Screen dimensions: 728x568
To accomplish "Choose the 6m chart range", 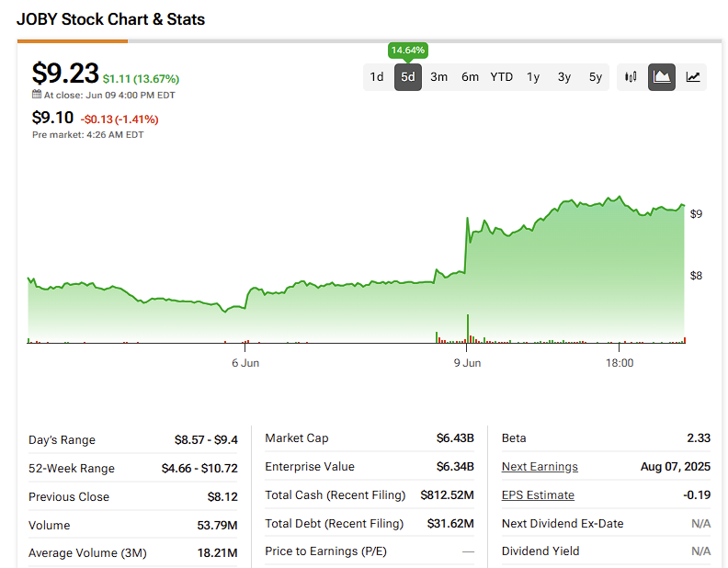I will pos(471,77).
